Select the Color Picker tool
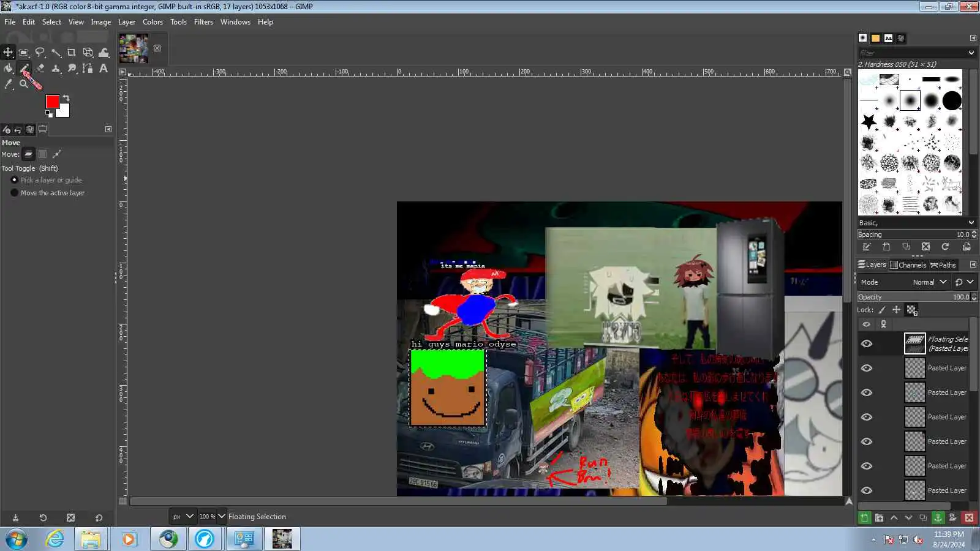This screenshot has width=980, height=551. pyautogui.click(x=8, y=84)
